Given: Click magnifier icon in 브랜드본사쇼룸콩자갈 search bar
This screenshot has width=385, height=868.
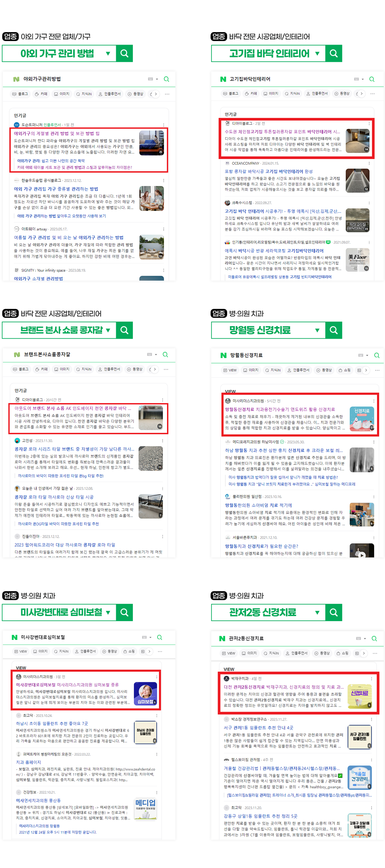Looking at the screenshot, I should pyautogui.click(x=165, y=354).
